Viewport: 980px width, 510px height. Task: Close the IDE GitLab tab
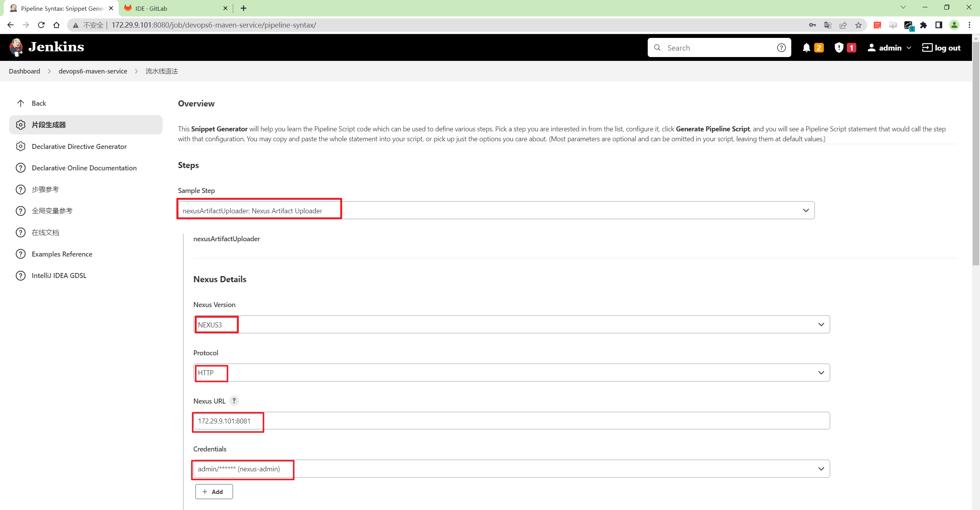pos(225,8)
